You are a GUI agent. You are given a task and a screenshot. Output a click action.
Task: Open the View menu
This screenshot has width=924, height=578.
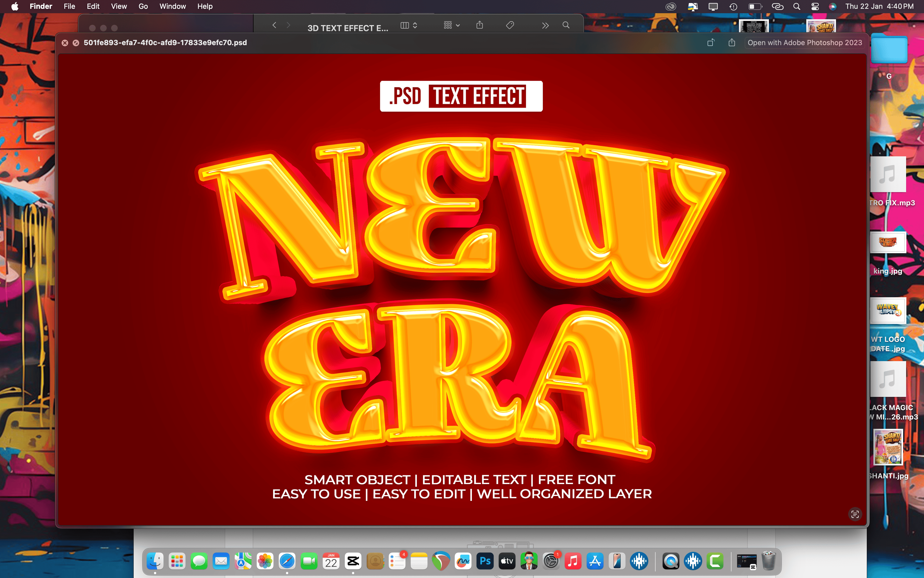(119, 7)
